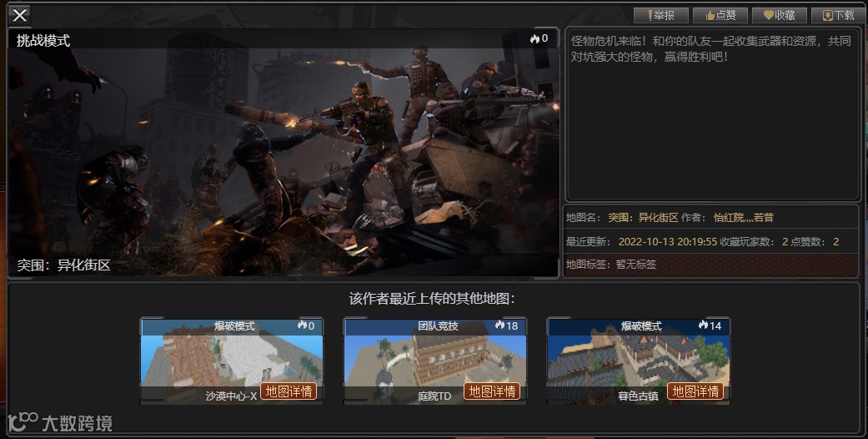Click map name 突围：异化街区 in info panel
Image resolution: width=868 pixels, height=439 pixels.
[x=643, y=218]
